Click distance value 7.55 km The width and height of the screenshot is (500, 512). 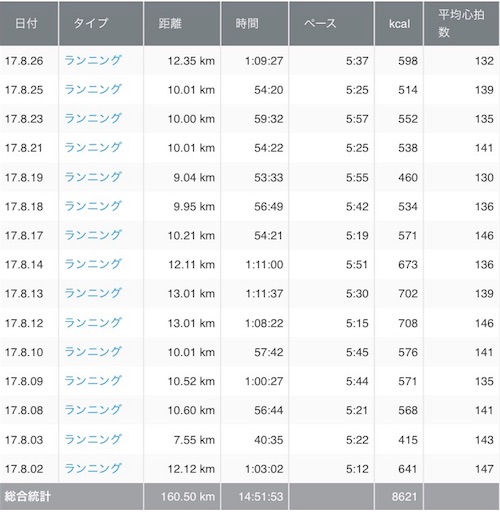point(194,440)
